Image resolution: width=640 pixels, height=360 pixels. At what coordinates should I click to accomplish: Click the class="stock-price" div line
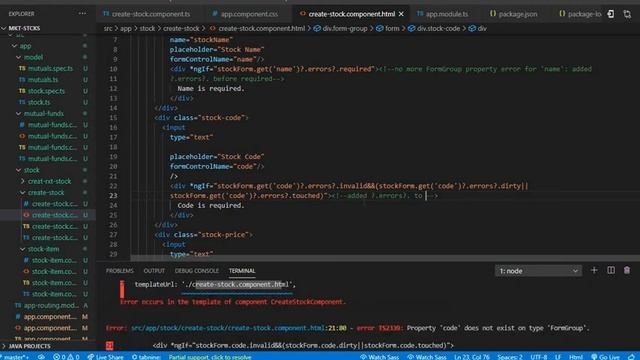204,235
